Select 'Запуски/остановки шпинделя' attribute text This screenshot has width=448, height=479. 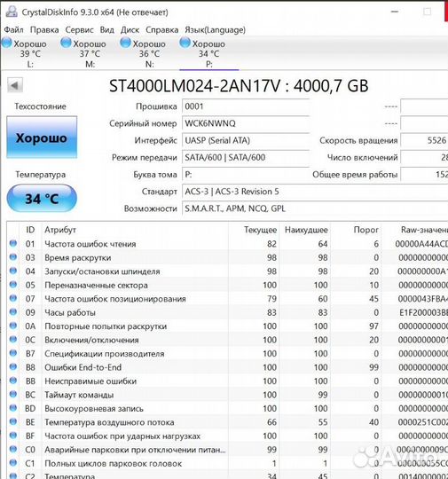click(x=102, y=271)
